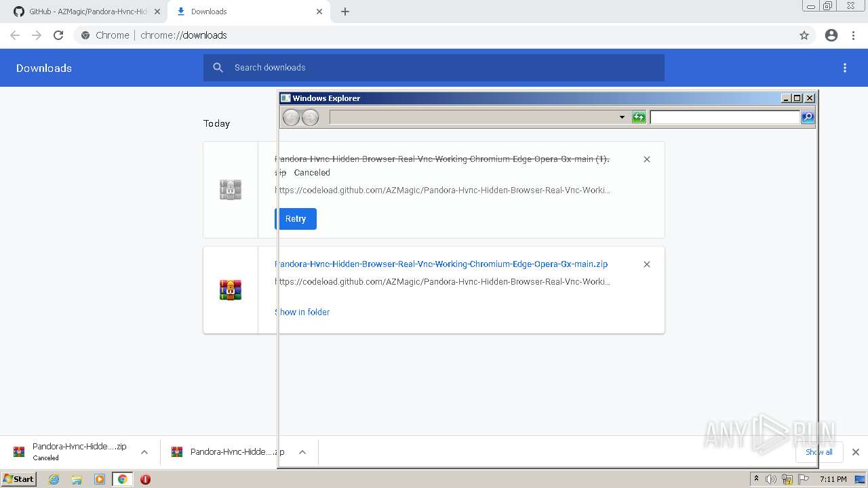Click the chrome://downloads address bar
This screenshot has width=868, height=488.
click(434, 35)
